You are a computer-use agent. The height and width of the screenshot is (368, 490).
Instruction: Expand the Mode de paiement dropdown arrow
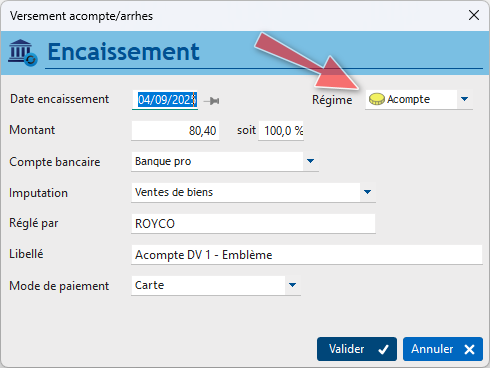point(292,285)
